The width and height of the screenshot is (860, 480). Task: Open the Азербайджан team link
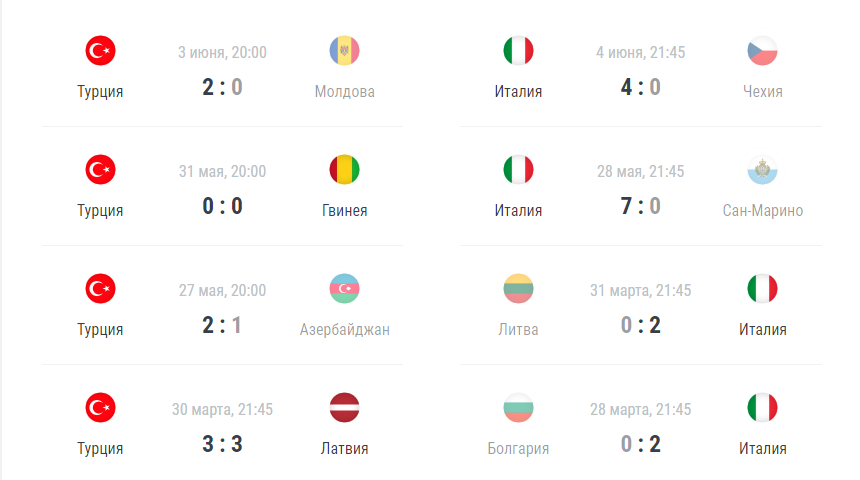[344, 330]
